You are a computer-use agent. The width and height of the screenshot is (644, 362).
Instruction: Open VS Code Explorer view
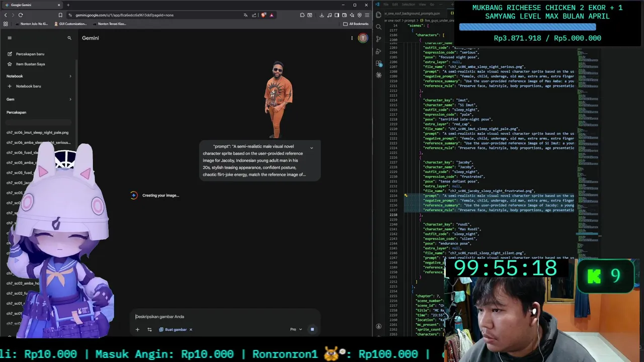[379, 15]
